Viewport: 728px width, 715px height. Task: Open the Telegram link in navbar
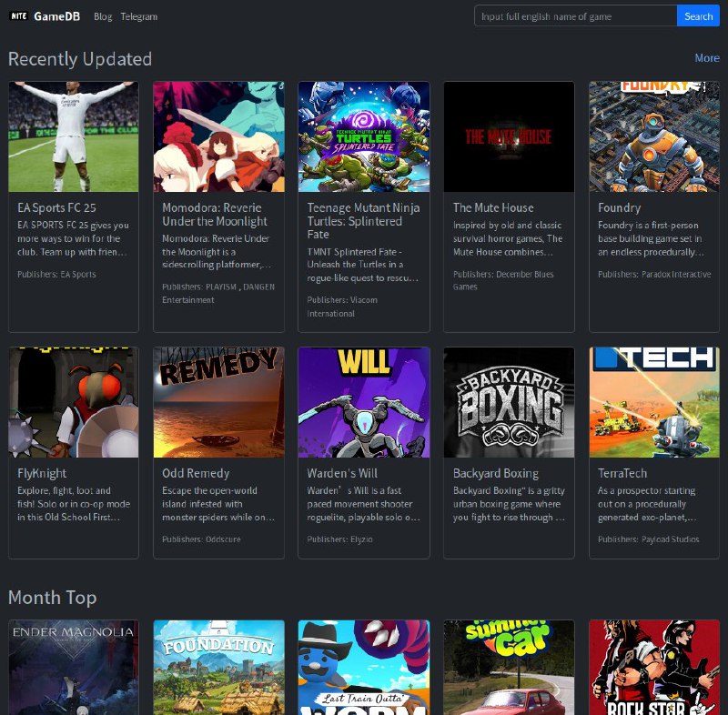tap(139, 16)
